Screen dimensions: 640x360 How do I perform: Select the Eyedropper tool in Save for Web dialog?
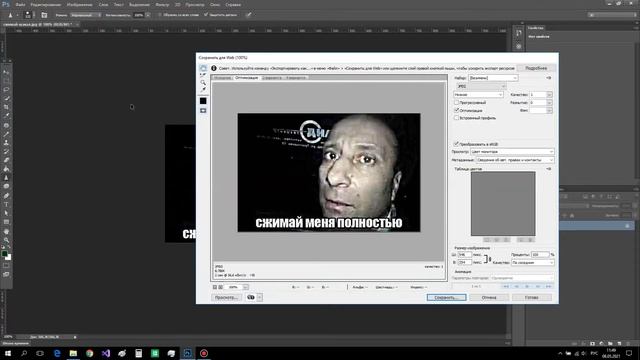tap(203, 90)
